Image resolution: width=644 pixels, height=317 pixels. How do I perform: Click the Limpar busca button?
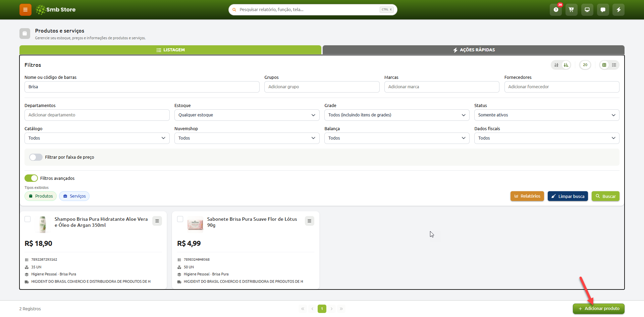click(x=568, y=196)
